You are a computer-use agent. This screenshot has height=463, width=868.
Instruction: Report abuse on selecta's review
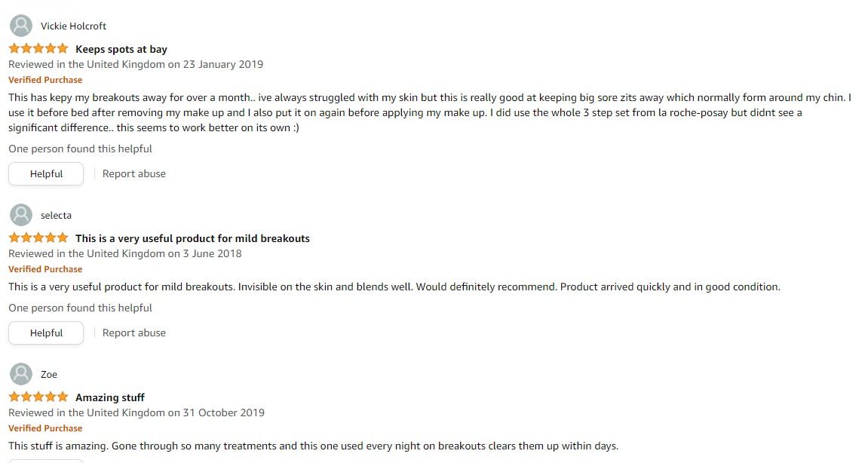[134, 333]
